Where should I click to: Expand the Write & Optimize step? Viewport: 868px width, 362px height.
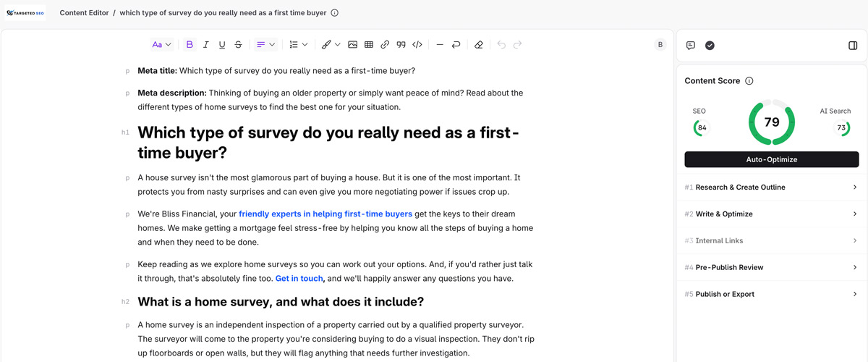point(772,214)
